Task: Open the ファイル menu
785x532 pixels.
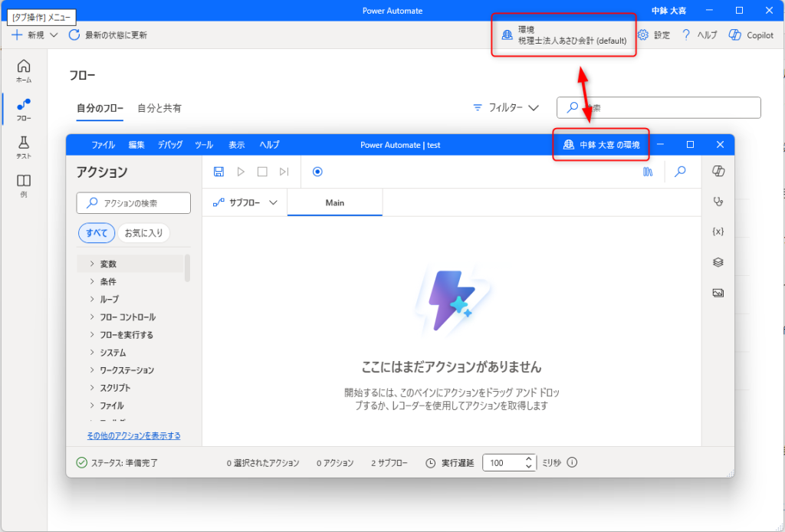Action: point(103,145)
